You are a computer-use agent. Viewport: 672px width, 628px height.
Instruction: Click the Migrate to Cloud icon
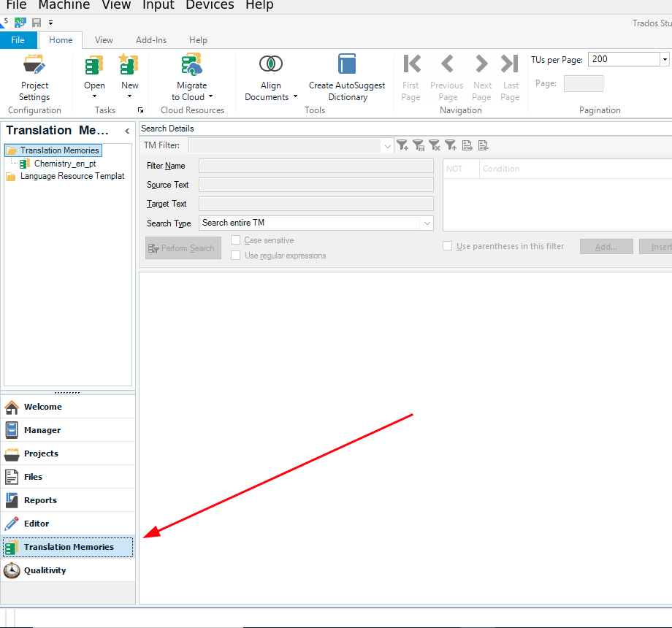pyautogui.click(x=191, y=65)
